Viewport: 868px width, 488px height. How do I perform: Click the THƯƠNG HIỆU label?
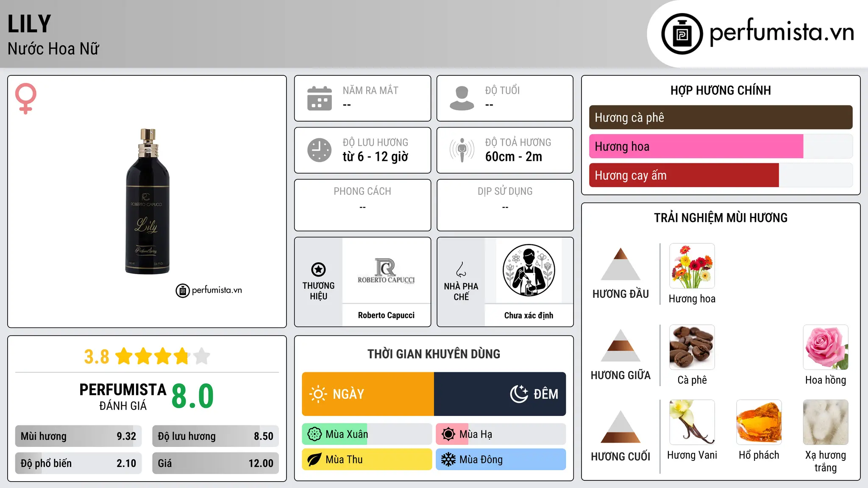point(318,291)
